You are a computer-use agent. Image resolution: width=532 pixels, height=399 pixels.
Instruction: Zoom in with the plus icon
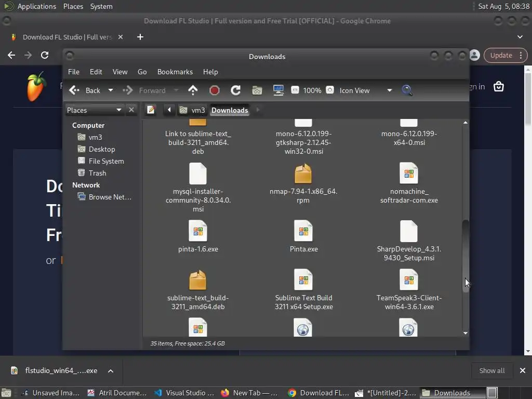coord(330,90)
